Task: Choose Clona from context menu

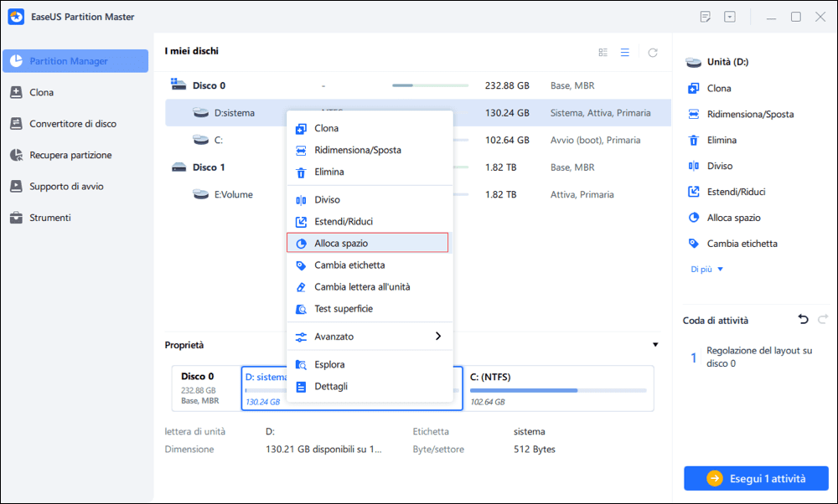Action: tap(370, 128)
